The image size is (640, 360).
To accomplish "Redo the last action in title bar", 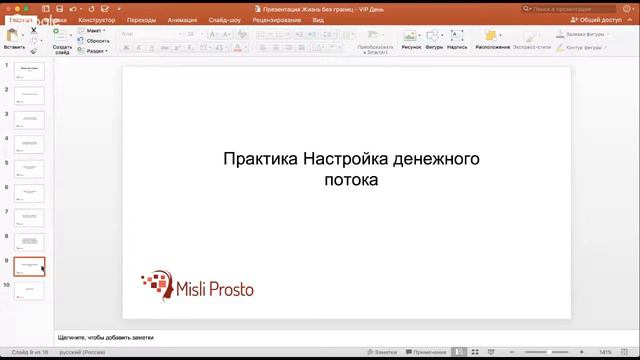I will [91, 9].
